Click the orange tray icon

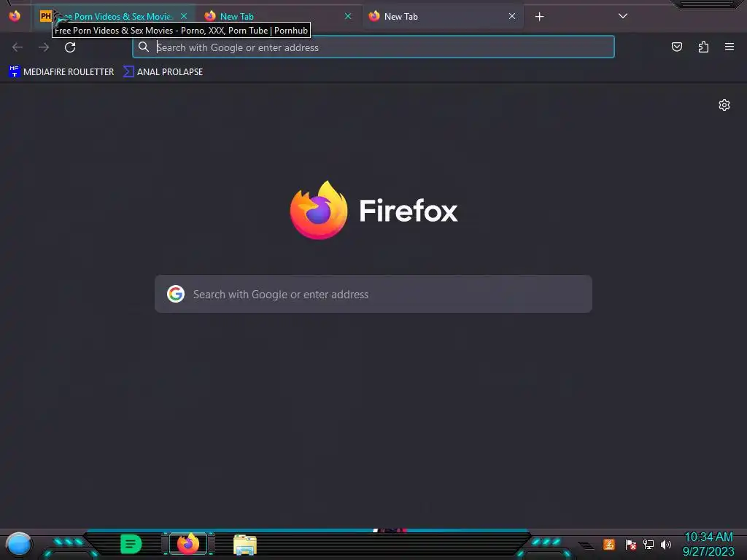[609, 544]
